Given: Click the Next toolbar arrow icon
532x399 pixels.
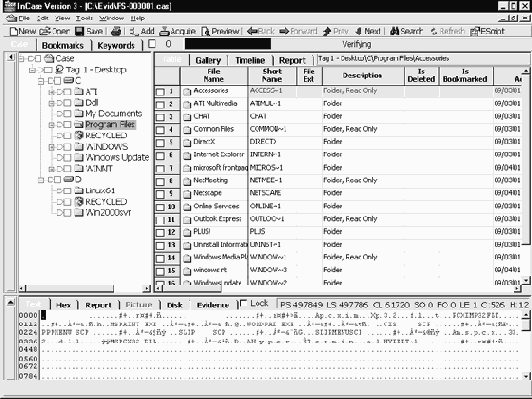Looking at the screenshot, I should point(359,31).
